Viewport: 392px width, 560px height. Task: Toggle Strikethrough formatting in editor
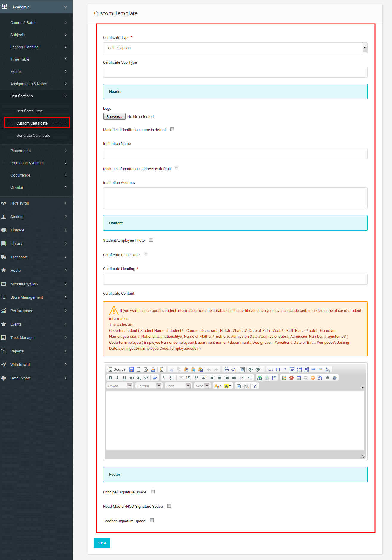click(132, 378)
